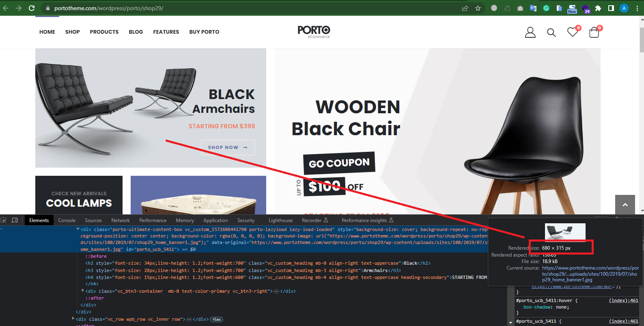Open the browser extensions puzzle icon

click(x=598, y=8)
